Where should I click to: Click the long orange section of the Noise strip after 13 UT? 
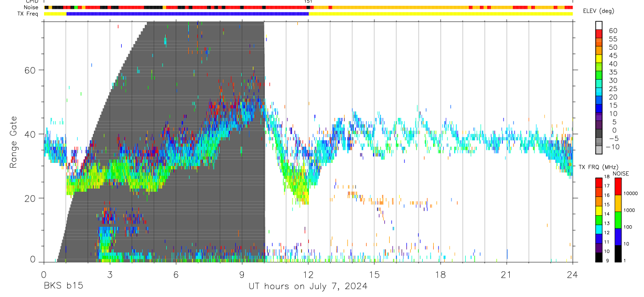[401, 7]
